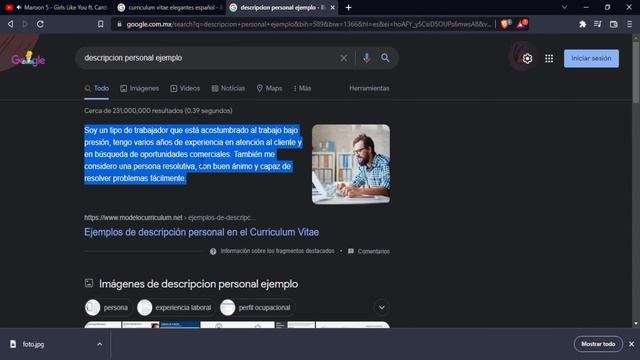This screenshot has height=360, width=640.
Task: Open the browser hamburger menu
Action: tap(629, 24)
